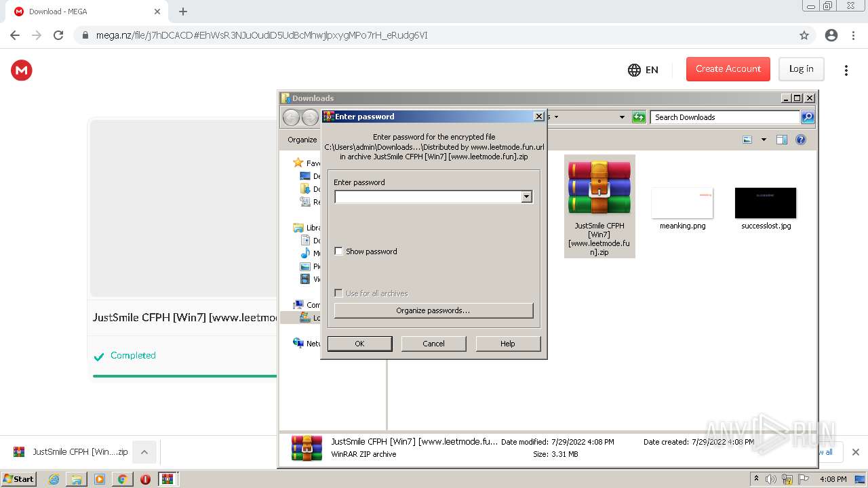The width and height of the screenshot is (868, 488).
Task: Select successlost.jpg thumbnail
Action: (766, 203)
